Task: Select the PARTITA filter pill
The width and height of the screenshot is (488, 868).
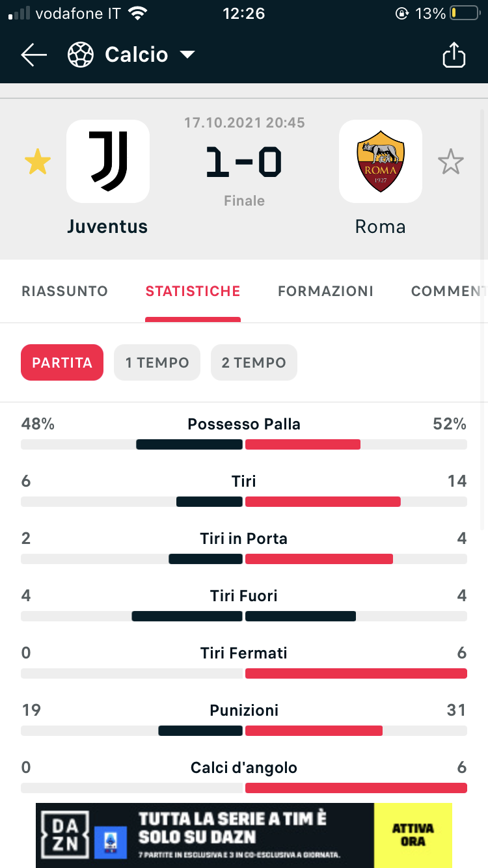Action: tap(62, 362)
